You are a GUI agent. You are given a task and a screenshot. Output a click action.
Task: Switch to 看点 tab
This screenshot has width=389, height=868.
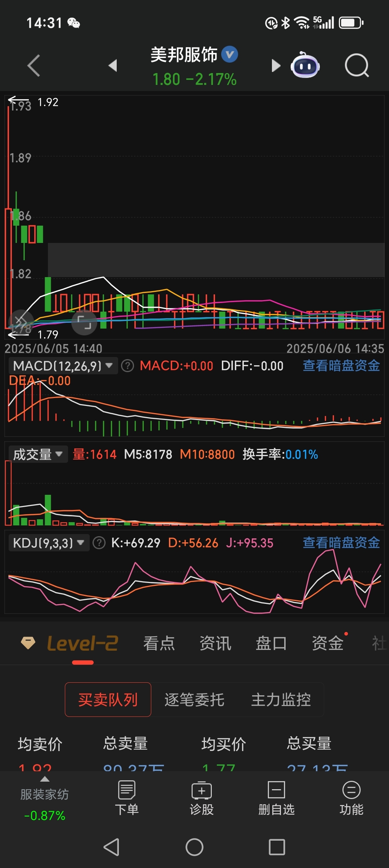(159, 643)
